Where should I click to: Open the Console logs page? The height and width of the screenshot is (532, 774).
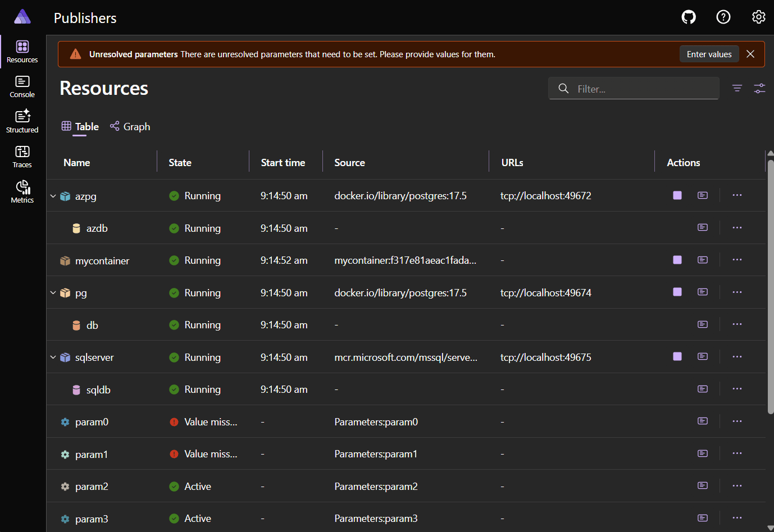pos(22,85)
